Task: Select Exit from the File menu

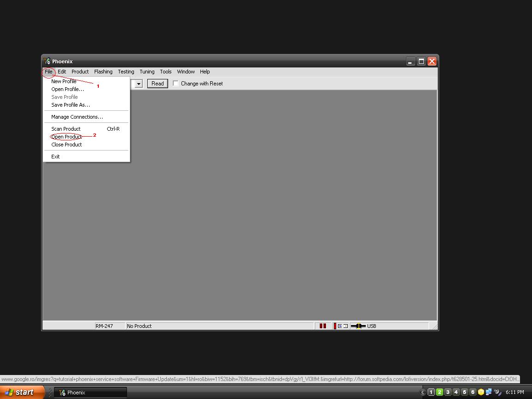Action: point(86,157)
